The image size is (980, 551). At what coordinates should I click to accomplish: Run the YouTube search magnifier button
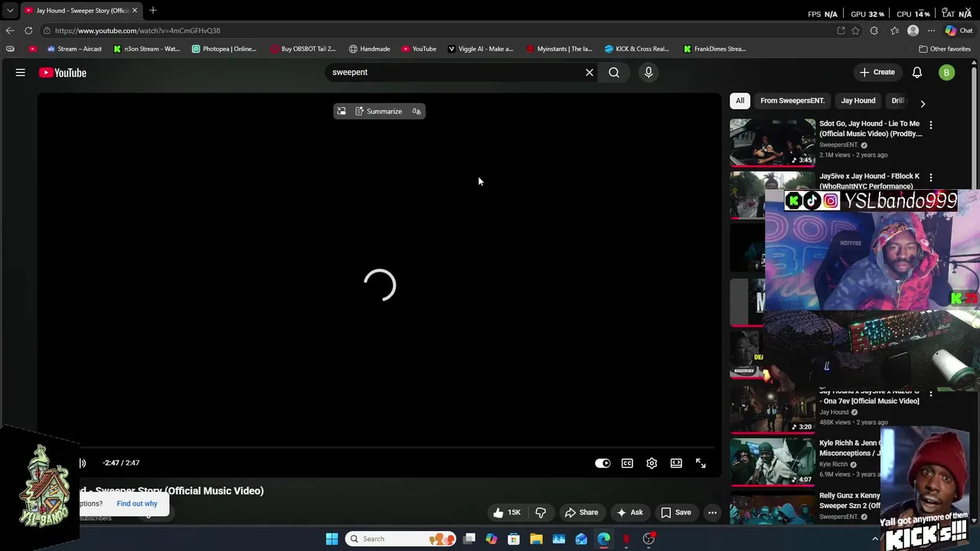tap(614, 72)
